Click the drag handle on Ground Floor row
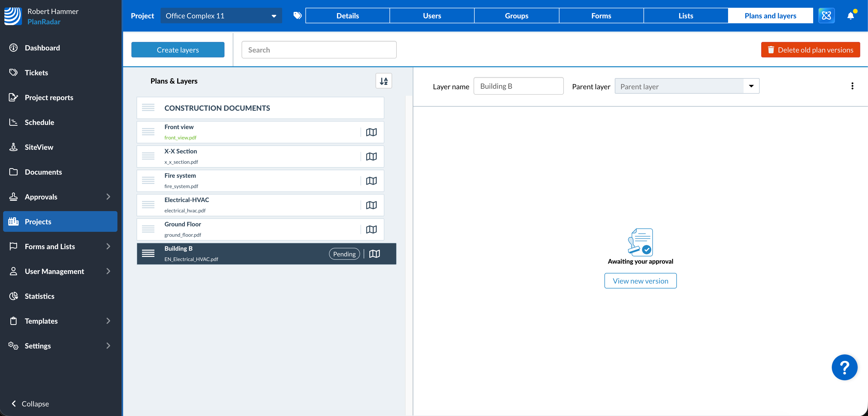The height and width of the screenshot is (416, 868). pyautogui.click(x=148, y=229)
